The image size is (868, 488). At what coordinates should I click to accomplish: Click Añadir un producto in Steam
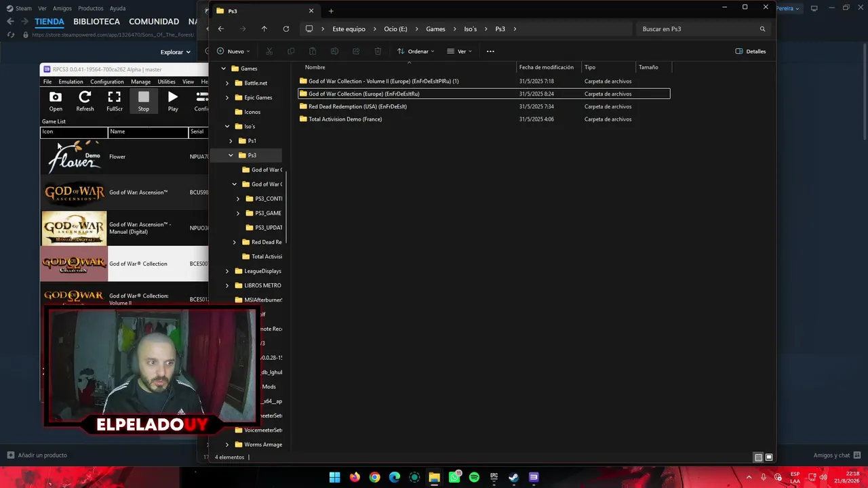(37, 455)
